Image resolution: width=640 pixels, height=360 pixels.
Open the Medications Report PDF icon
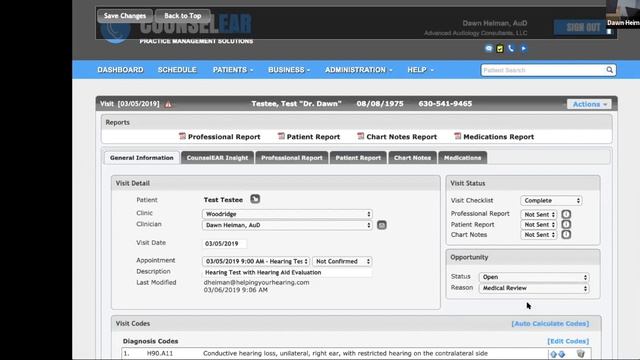point(458,136)
